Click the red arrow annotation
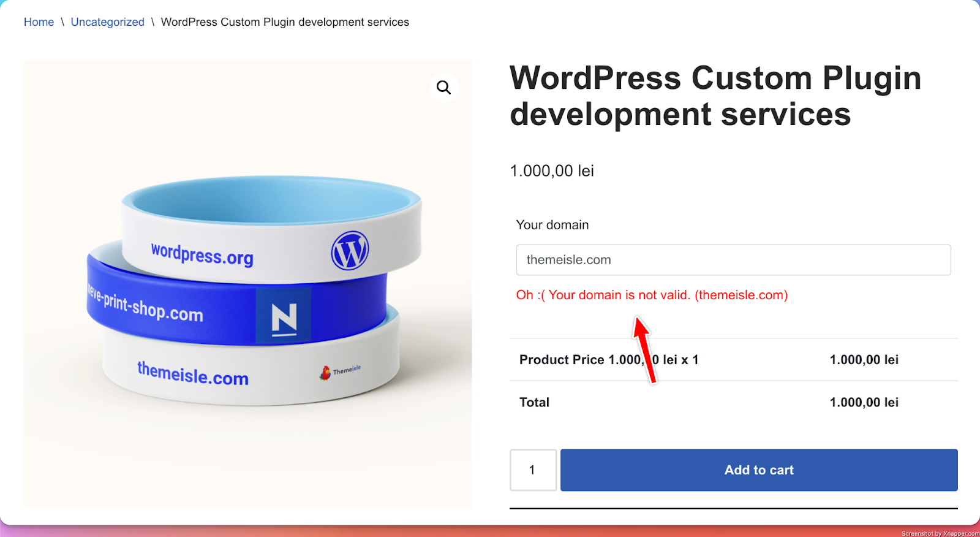Viewport: 980px width, 537px height. click(x=644, y=349)
